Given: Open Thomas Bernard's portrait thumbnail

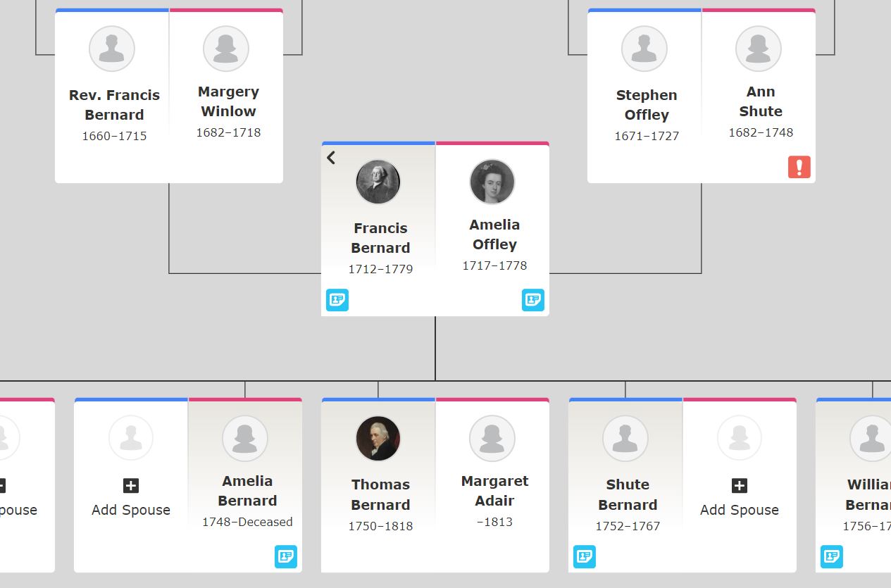Looking at the screenshot, I should coord(378,438).
